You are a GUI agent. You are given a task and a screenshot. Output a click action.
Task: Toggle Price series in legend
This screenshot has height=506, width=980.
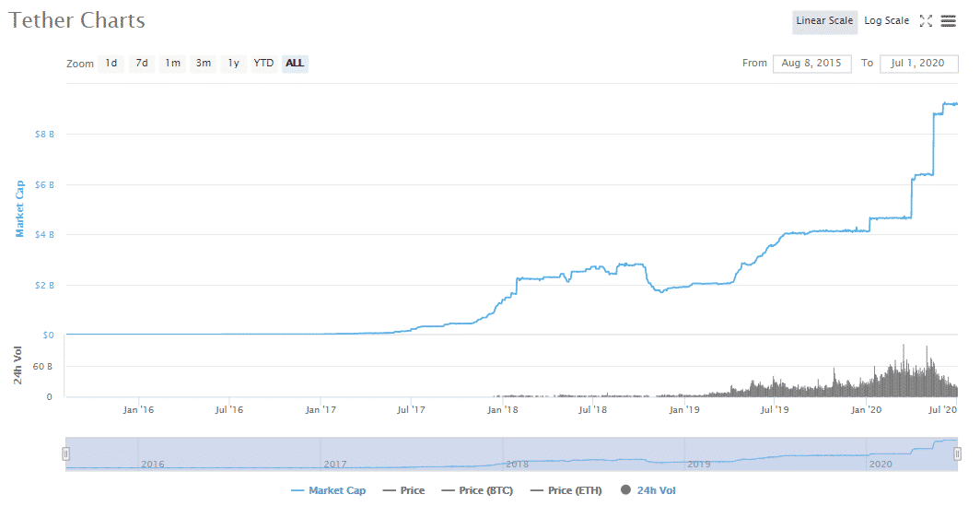403,490
